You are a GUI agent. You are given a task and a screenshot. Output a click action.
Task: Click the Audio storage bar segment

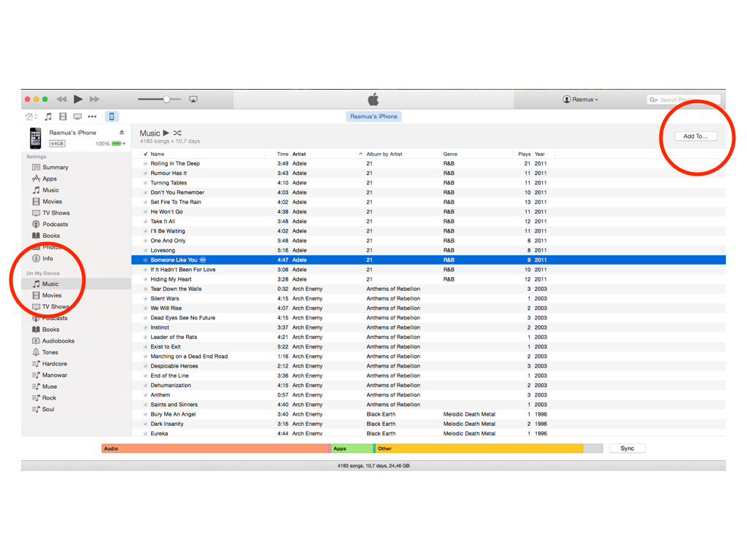point(215,448)
